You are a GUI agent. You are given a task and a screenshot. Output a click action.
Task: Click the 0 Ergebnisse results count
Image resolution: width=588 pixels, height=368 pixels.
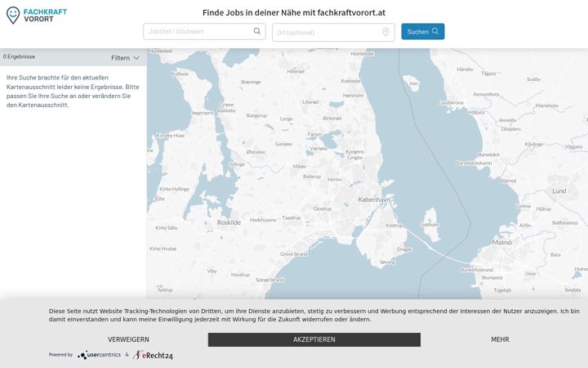pyautogui.click(x=19, y=56)
